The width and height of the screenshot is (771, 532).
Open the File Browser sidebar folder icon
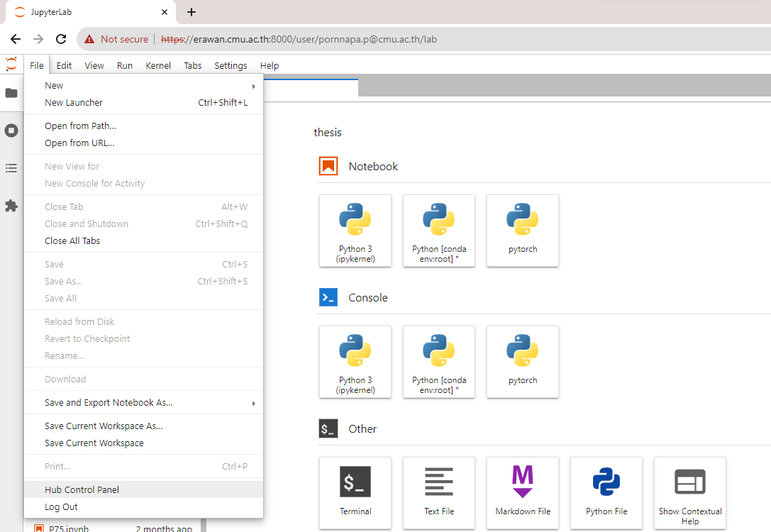11,93
